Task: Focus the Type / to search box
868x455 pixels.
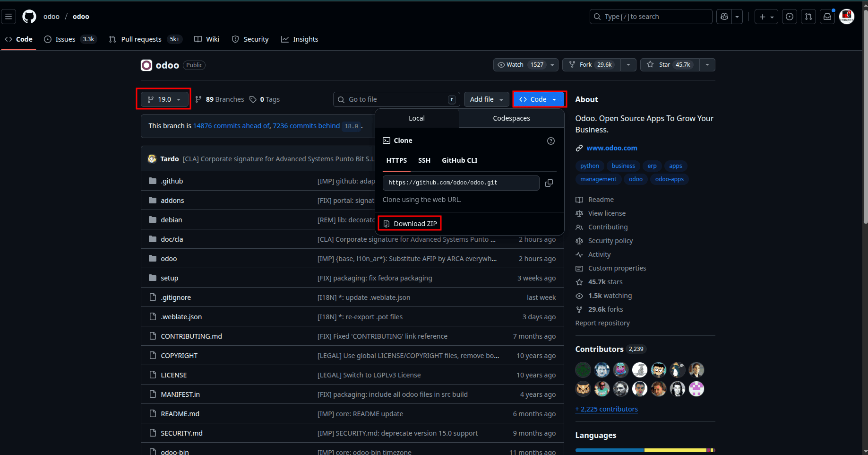Action: [651, 17]
